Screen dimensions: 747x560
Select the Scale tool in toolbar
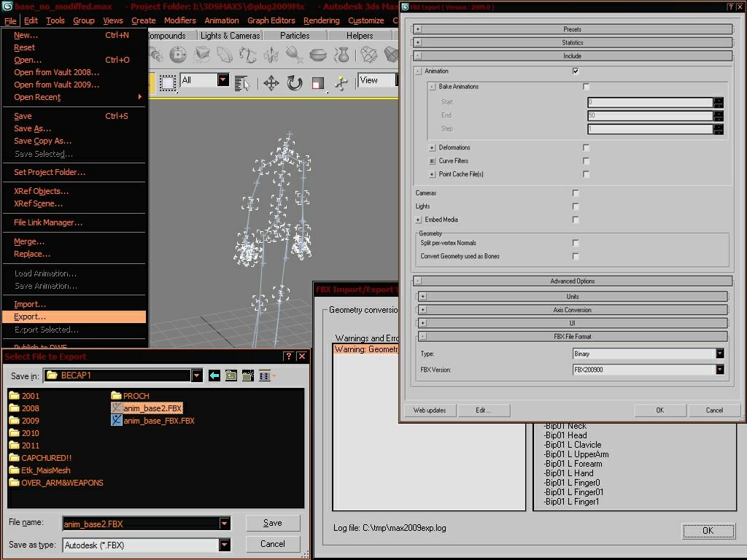click(x=318, y=83)
